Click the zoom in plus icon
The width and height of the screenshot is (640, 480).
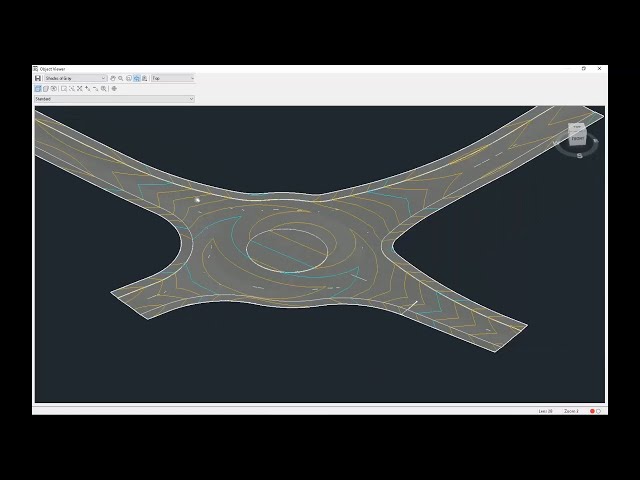coord(88,89)
